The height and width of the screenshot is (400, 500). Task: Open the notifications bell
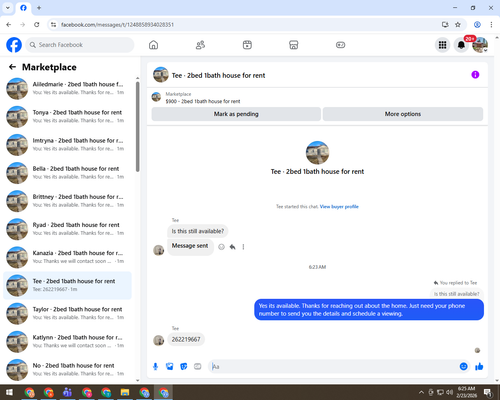(x=461, y=45)
